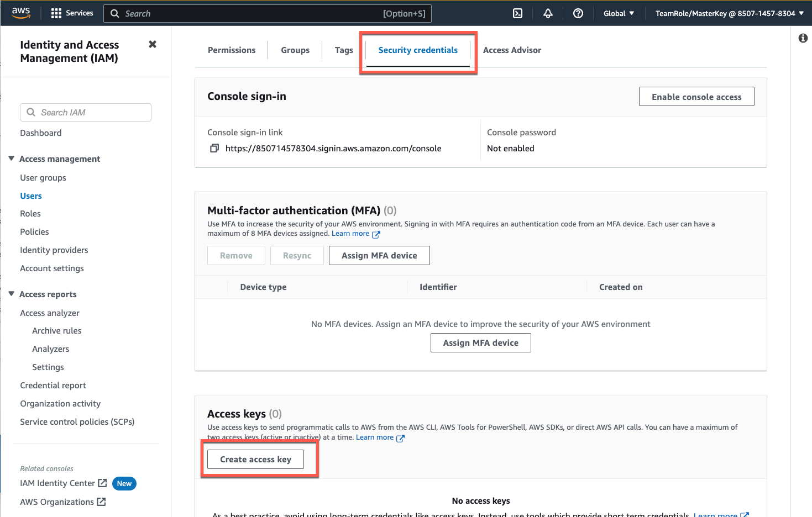812x517 pixels.
Task: Open Service control policies (SCPs)
Action: (77, 421)
